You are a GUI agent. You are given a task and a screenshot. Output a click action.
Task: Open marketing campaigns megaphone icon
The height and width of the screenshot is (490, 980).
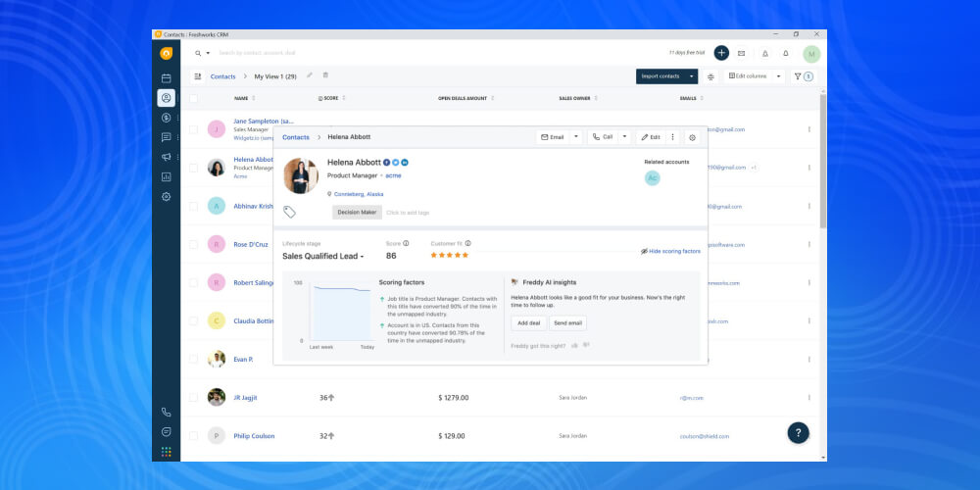167,157
